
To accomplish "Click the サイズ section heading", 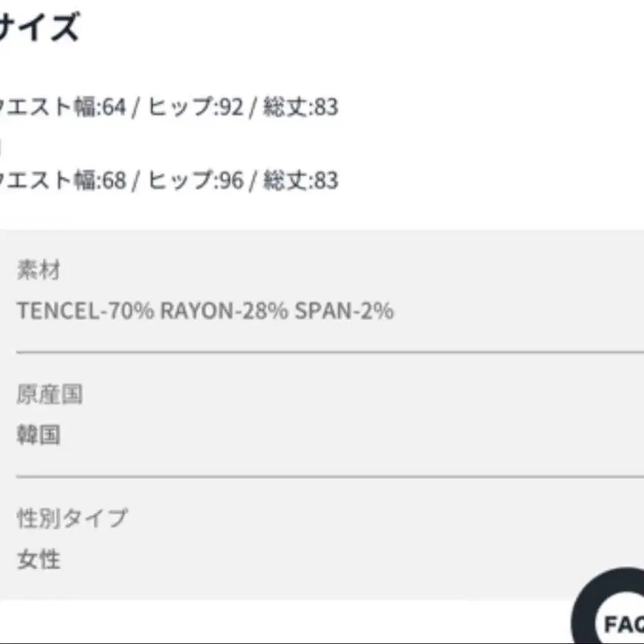I will pyautogui.click(x=39, y=29).
